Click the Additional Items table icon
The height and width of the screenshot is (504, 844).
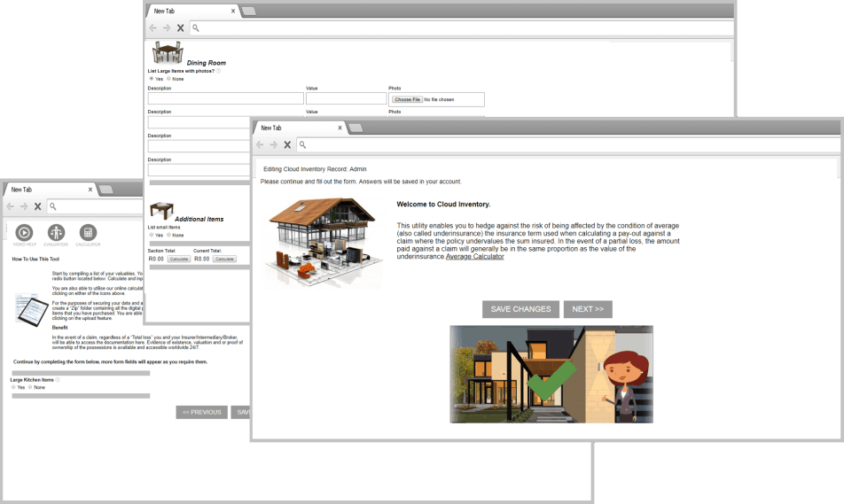click(x=161, y=210)
